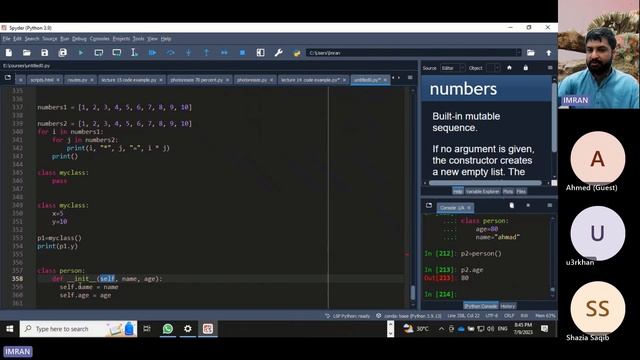
Task: Open WhatsApp from Windows taskbar
Action: coord(167,329)
